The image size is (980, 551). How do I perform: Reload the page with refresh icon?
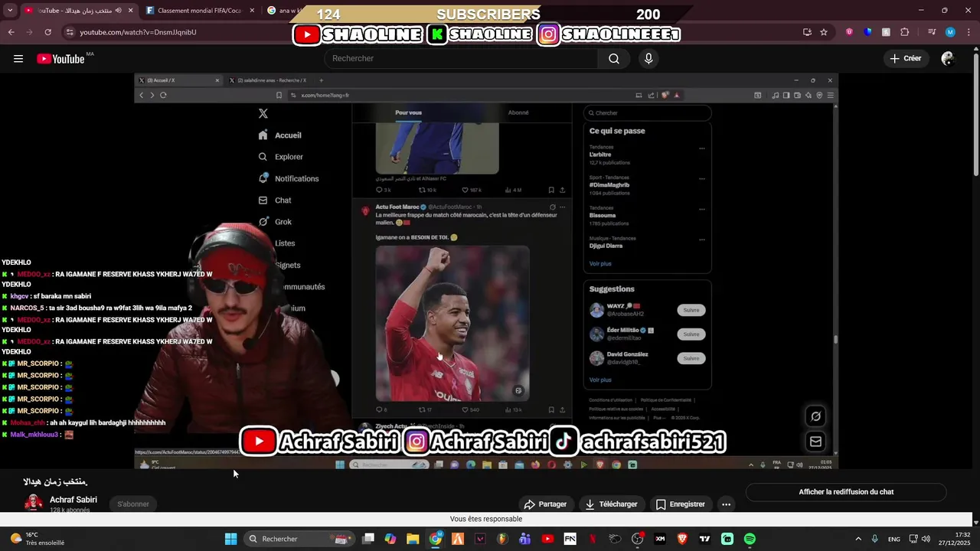(x=47, y=32)
